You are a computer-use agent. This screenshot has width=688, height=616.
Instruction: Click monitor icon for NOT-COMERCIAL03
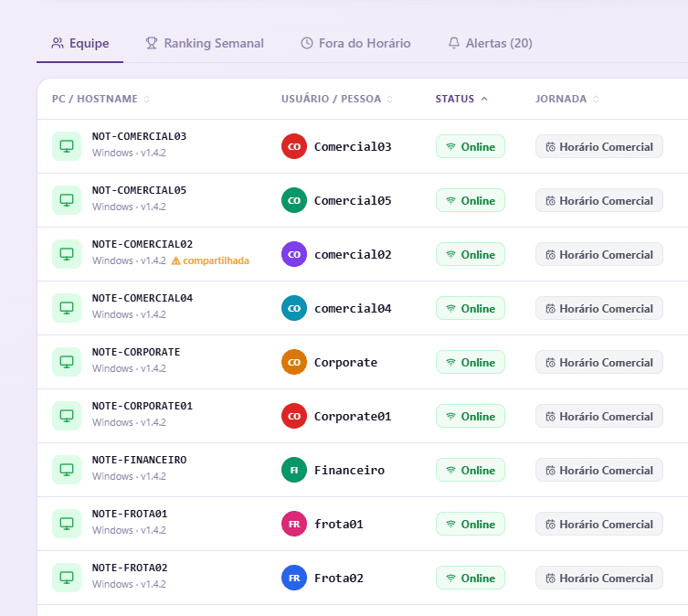pyautogui.click(x=67, y=146)
